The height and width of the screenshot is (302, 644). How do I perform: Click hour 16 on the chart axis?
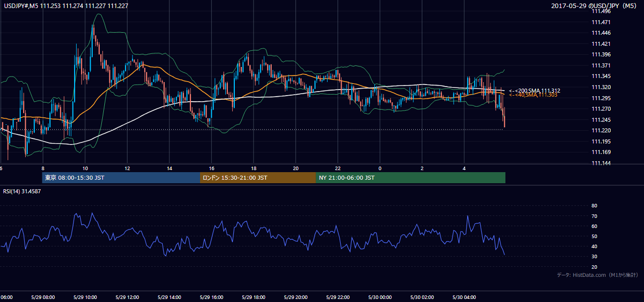[211, 168]
